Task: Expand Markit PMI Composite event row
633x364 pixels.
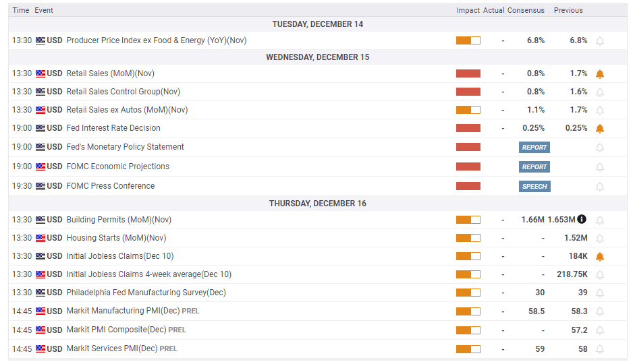Action: point(116,330)
